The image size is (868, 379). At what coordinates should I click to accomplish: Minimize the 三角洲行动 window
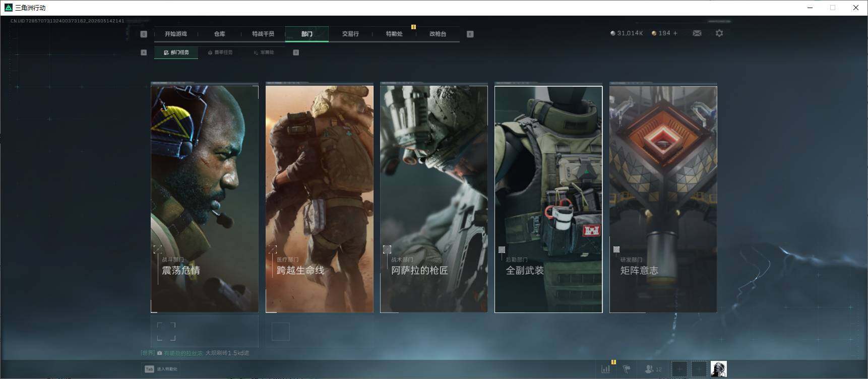coord(810,8)
